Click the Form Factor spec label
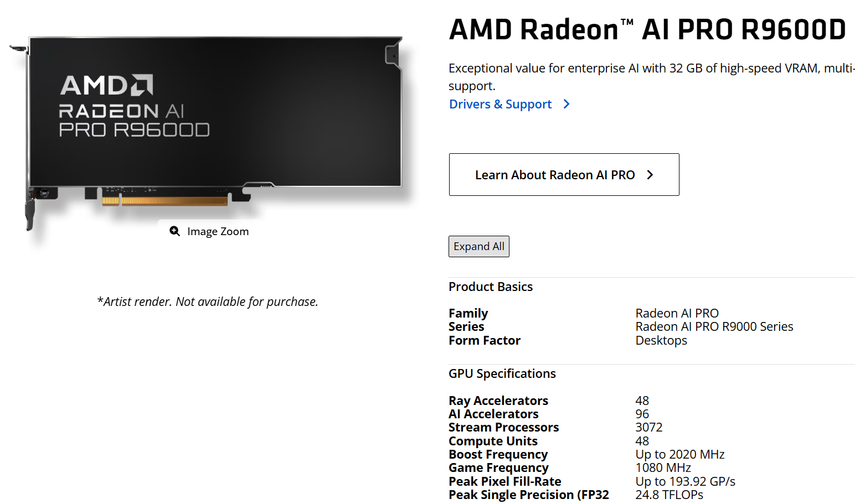Viewport: 855px width, 504px height. (484, 340)
